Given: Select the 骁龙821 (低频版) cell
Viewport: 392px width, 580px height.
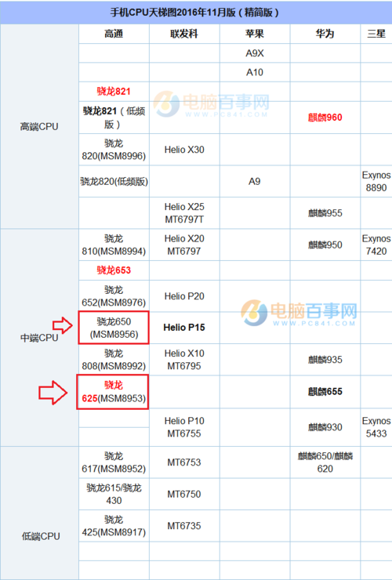Looking at the screenshot, I should click(114, 118).
